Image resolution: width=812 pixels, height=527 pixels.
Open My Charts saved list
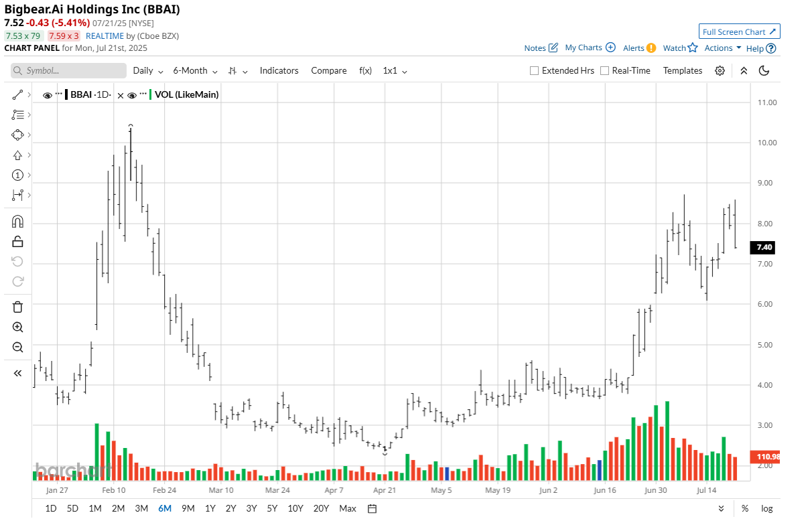(x=590, y=48)
